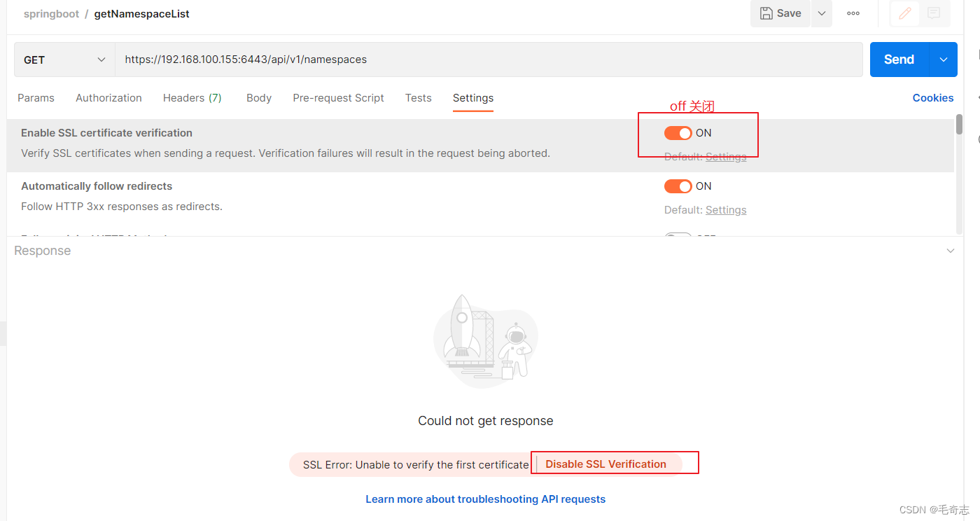Click the springboot collection breadcrumb
Screen dimensions: 980x521
tap(51, 14)
